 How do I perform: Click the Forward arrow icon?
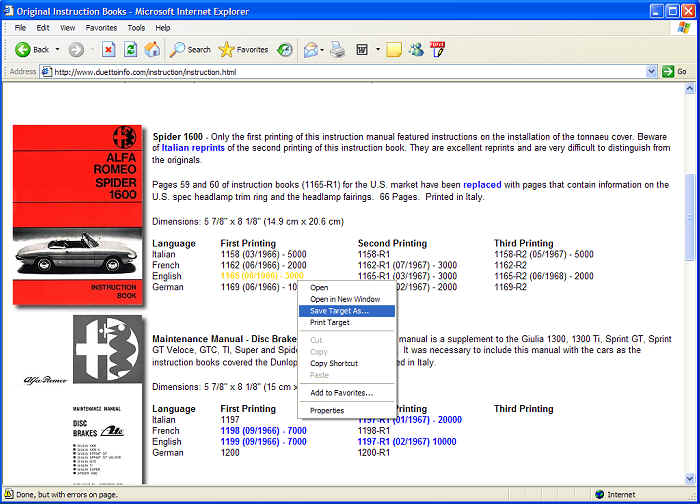76,50
